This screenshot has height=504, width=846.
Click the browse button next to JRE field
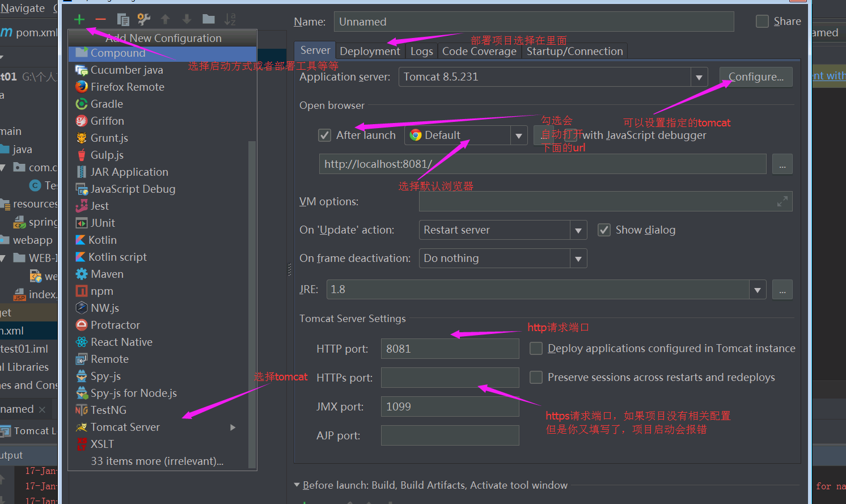782,290
